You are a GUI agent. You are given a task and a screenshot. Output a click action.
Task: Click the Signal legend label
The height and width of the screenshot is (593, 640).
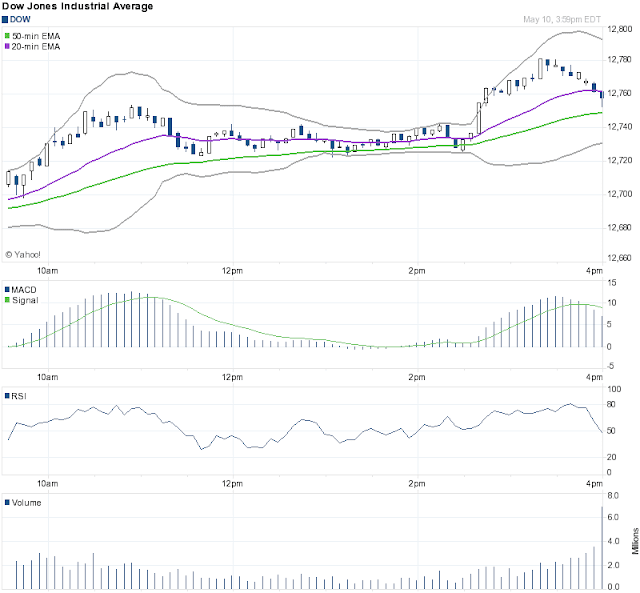pyautogui.click(x=25, y=300)
